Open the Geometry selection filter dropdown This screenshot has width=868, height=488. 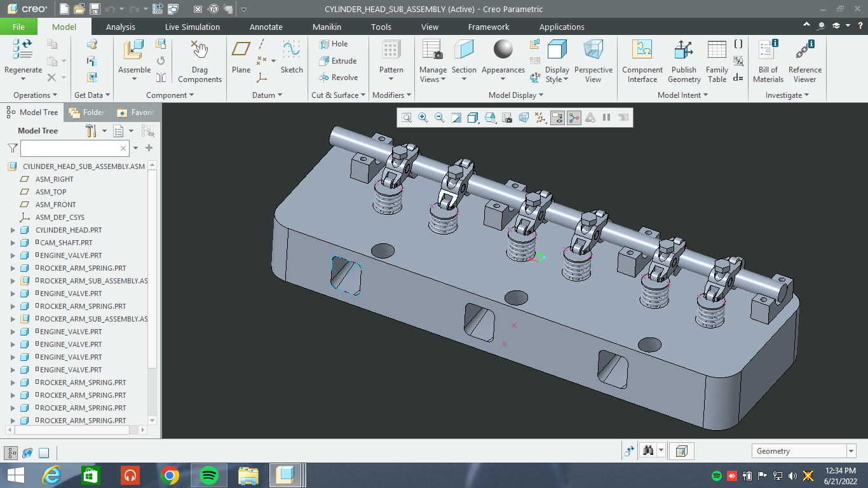point(851,451)
